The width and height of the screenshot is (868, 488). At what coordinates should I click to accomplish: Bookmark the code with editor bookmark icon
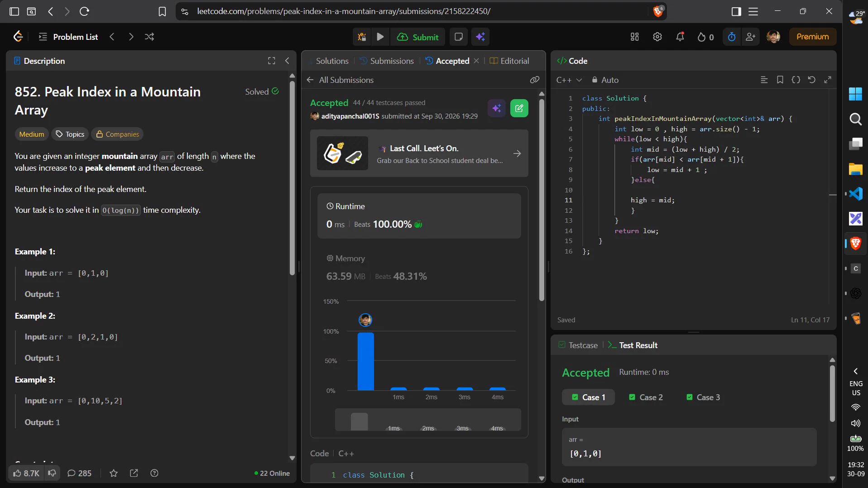(x=780, y=80)
